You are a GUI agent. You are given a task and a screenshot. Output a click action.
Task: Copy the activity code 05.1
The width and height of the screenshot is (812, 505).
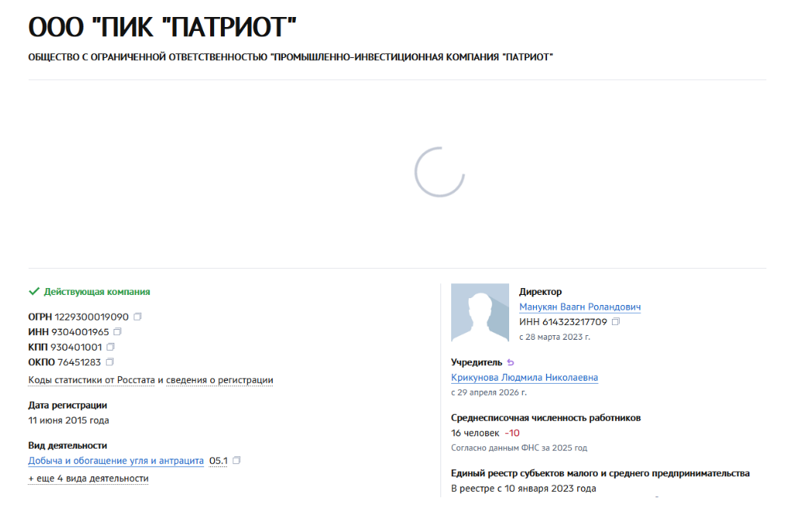[236, 460]
